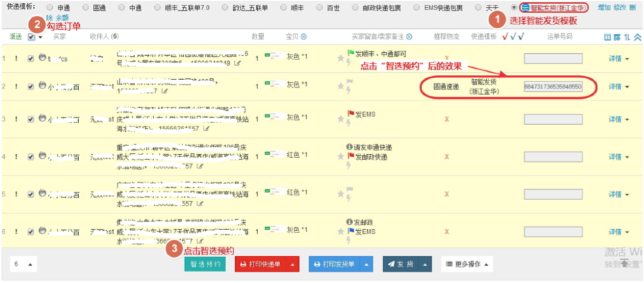Select the 百世 template radio
This screenshot has width=644, height=283.
pyautogui.click(x=319, y=8)
